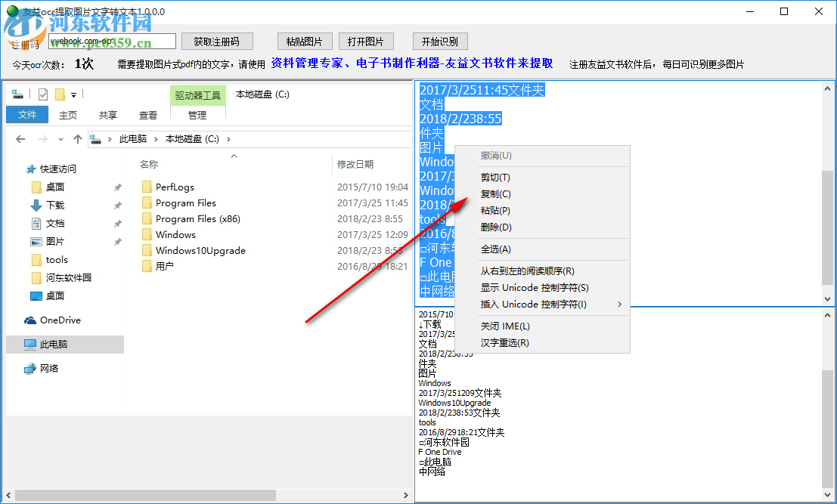Open the quick access toolbar customization dropdown
837x504 pixels.
[72, 94]
